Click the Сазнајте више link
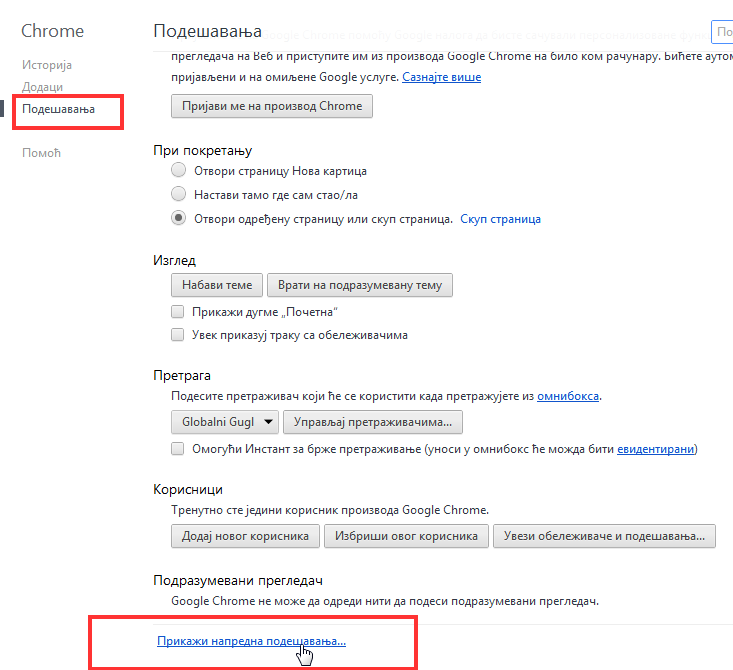 click(x=441, y=77)
